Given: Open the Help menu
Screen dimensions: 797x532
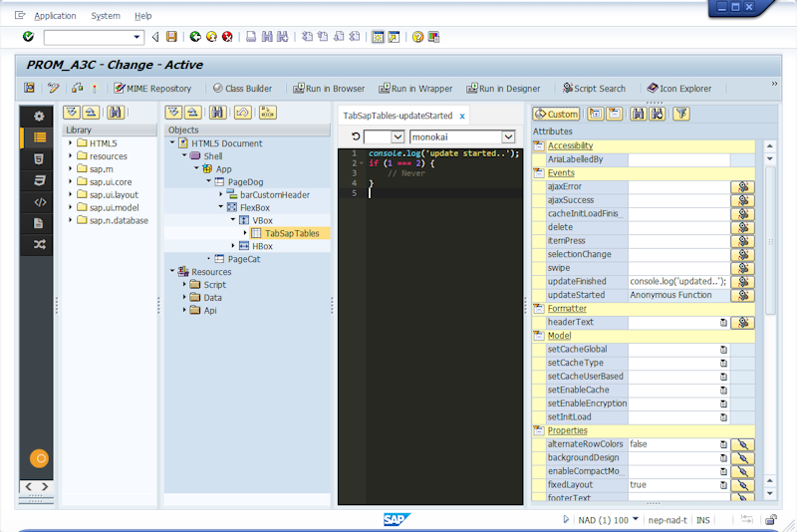Looking at the screenshot, I should [x=142, y=16].
